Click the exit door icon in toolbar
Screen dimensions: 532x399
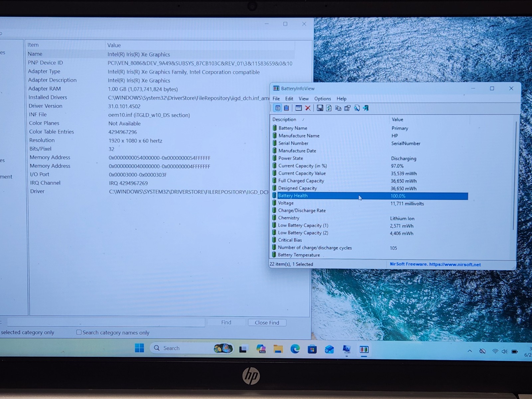(366, 108)
